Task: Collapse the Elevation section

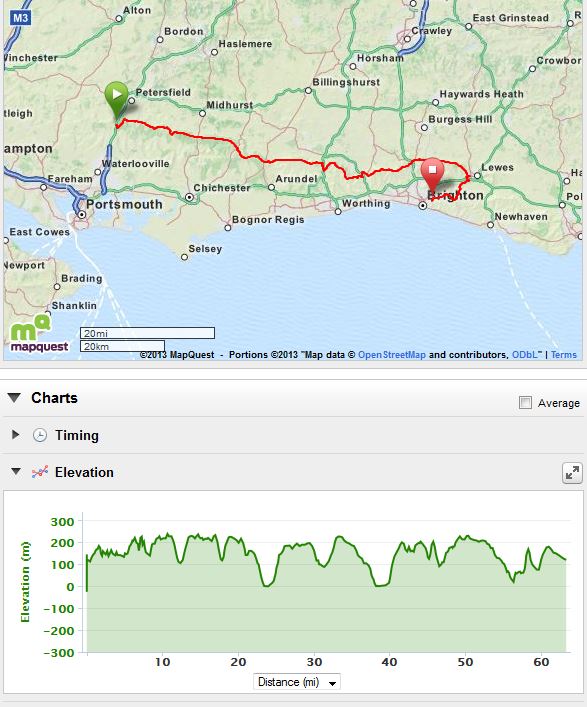Action: click(16, 472)
